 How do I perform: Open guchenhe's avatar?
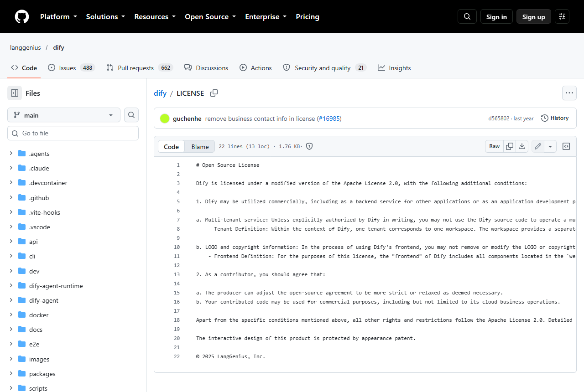pos(165,119)
